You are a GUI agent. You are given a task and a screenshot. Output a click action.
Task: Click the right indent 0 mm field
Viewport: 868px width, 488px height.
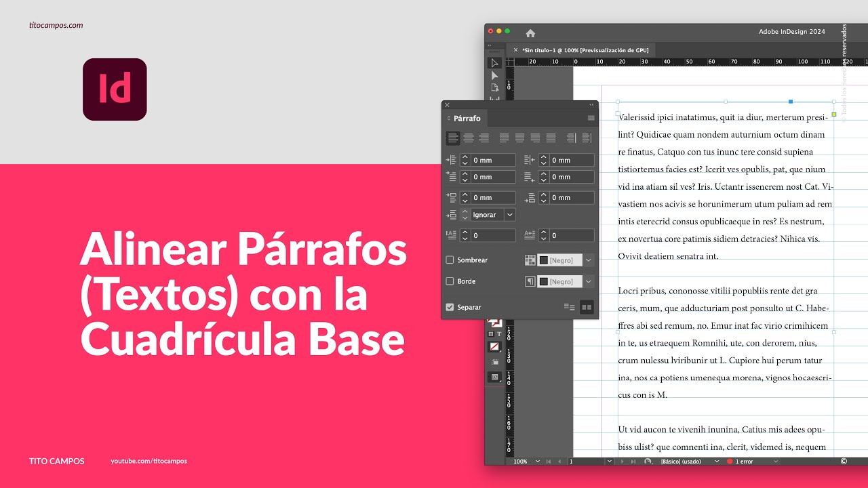coord(572,160)
